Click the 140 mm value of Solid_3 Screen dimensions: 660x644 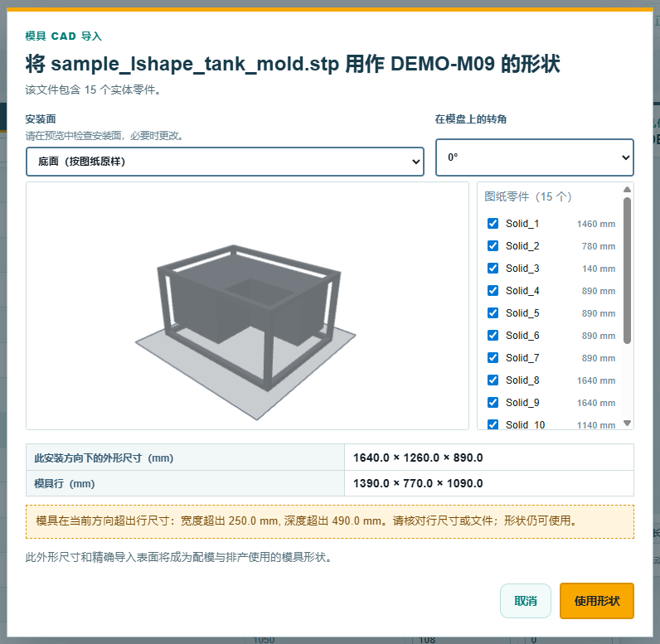pos(599,269)
